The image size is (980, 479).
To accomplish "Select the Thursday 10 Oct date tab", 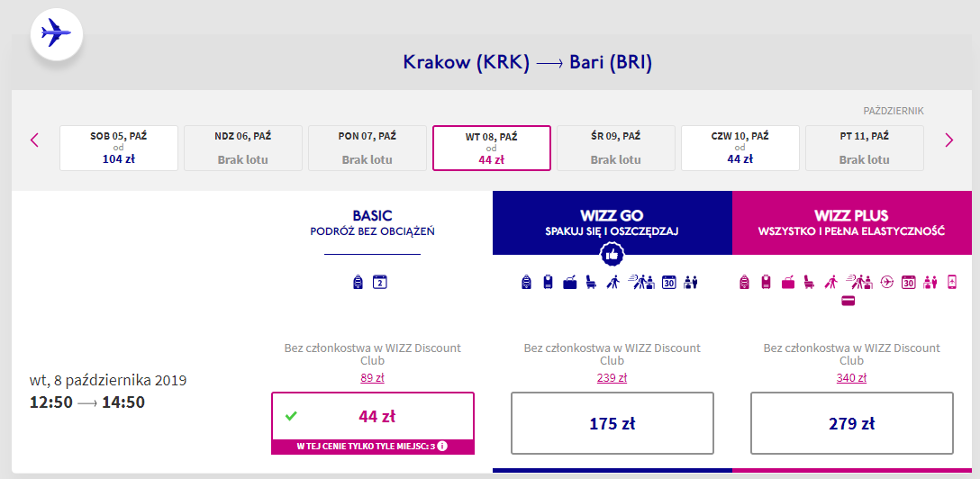I will (740, 148).
